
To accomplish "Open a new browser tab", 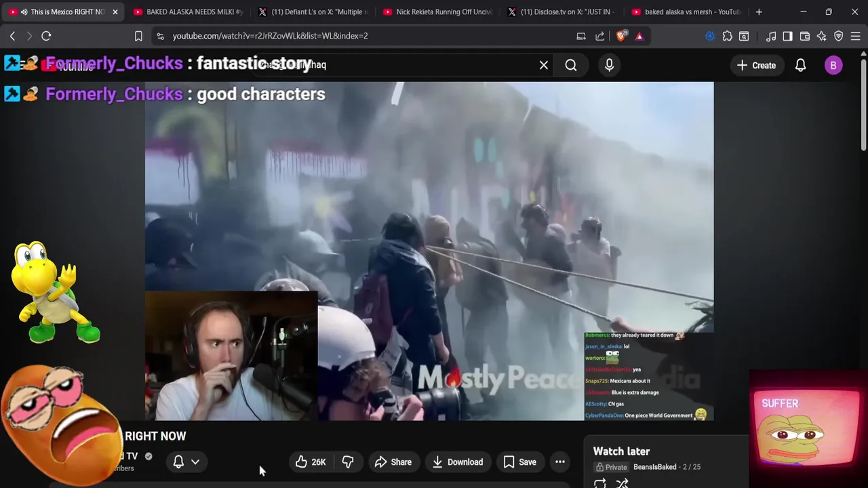I will [759, 12].
